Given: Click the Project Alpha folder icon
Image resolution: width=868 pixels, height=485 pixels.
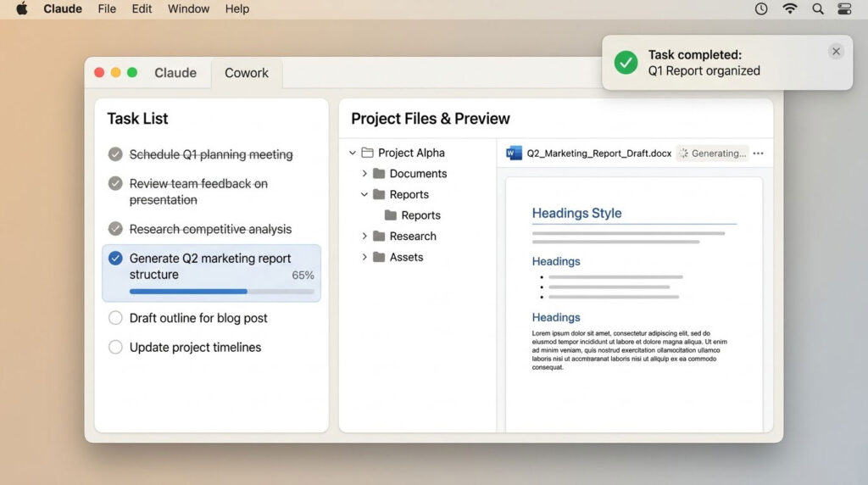Looking at the screenshot, I should point(367,153).
